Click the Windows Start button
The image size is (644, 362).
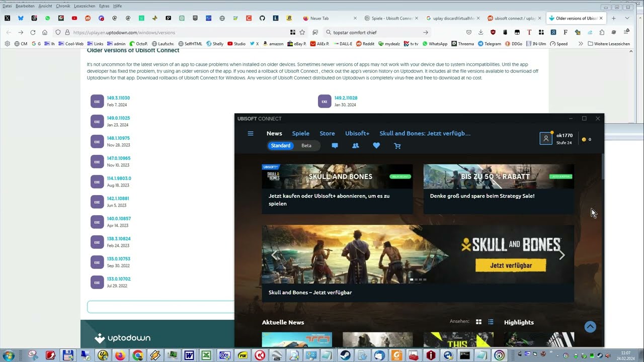tap(9, 355)
